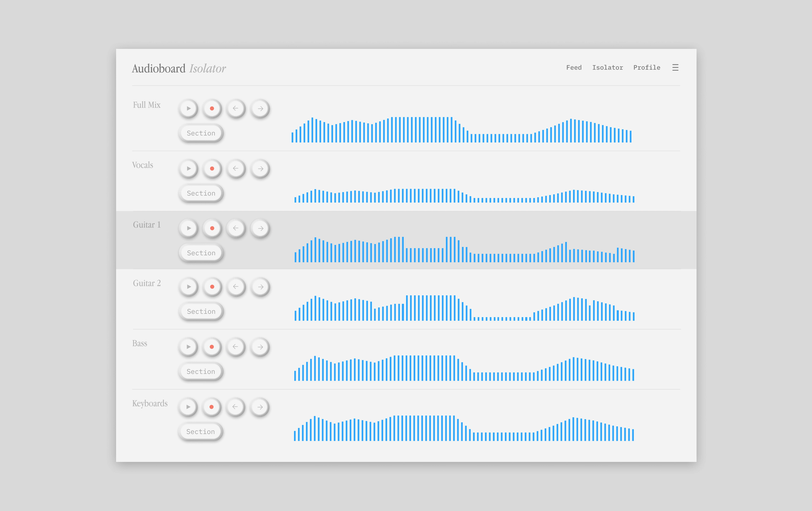Open the Feed page
Screen dimensions: 812x511
pyautogui.click(x=574, y=67)
